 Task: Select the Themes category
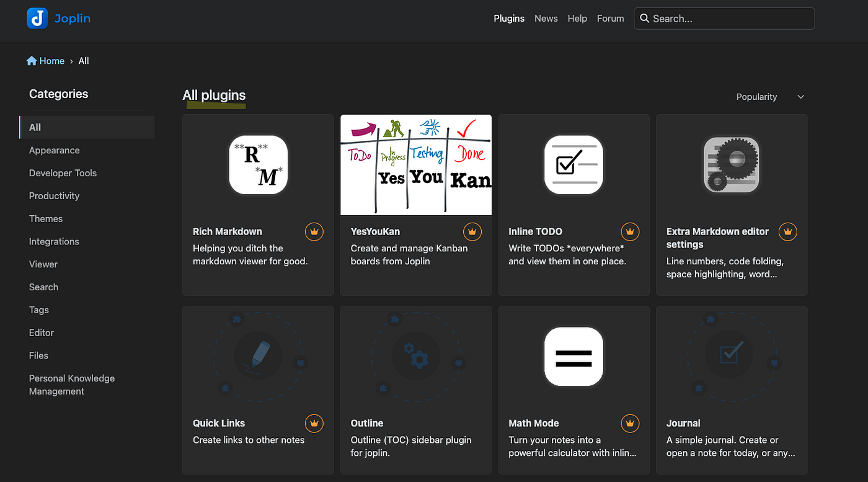pyautogui.click(x=46, y=218)
